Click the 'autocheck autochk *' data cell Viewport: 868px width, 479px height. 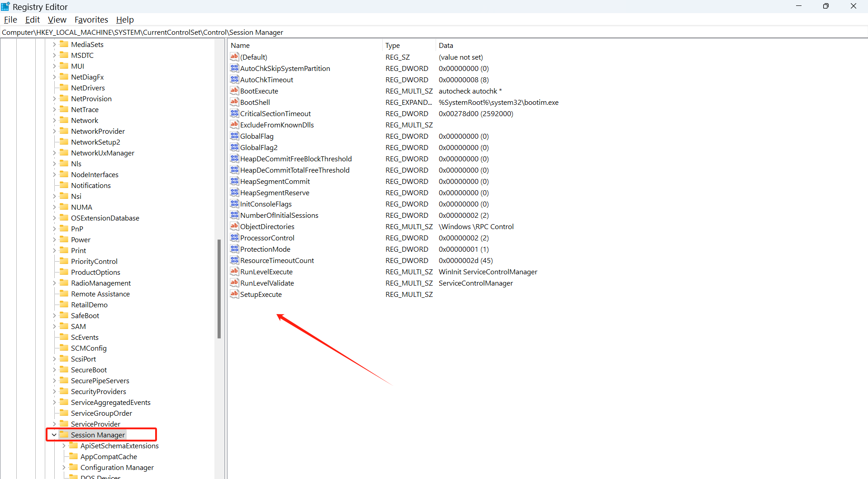click(x=470, y=91)
